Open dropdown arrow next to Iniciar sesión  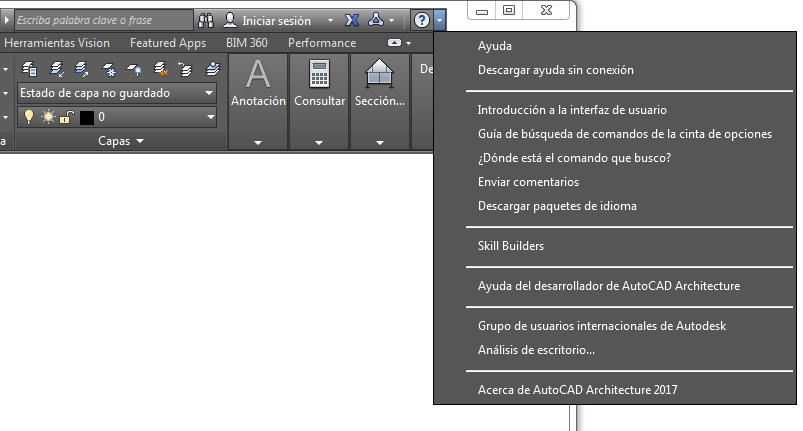(330, 20)
